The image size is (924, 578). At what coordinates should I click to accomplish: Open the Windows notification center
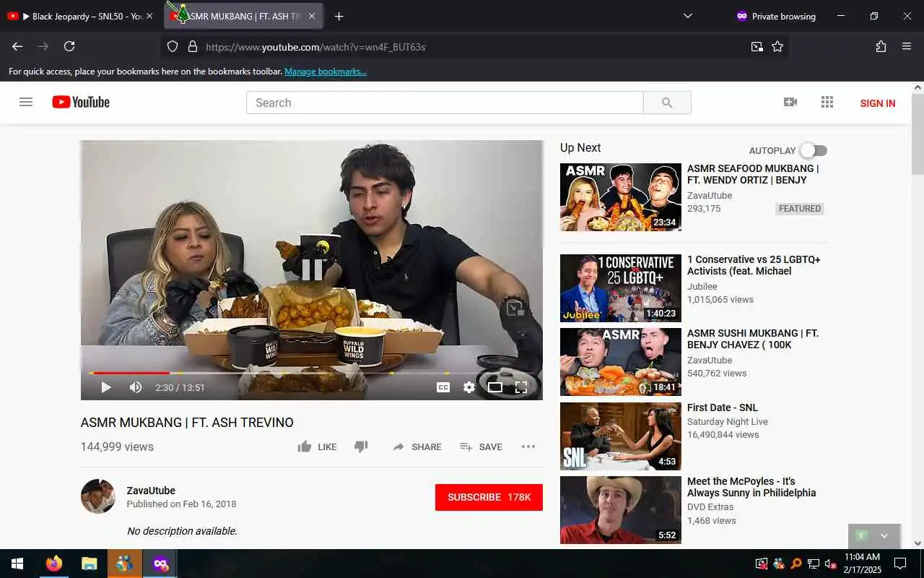coord(900,564)
